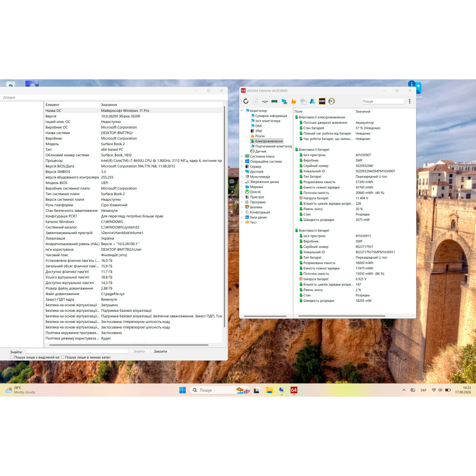476x476 pixels.
Task: Click the AIDA64 search field
Action: (x=383, y=101)
